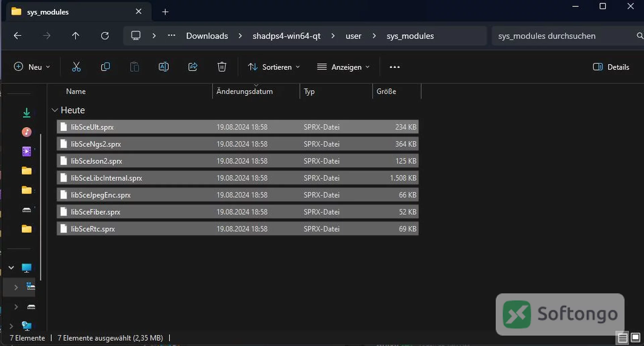The image size is (644, 346).
Task: Open the Anzeigen dropdown
Action: [343, 67]
